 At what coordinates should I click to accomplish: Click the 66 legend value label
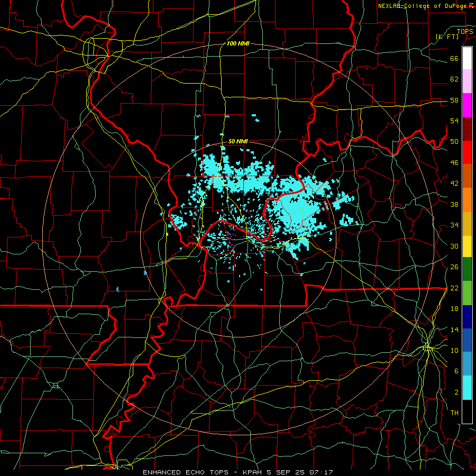[x=454, y=58]
